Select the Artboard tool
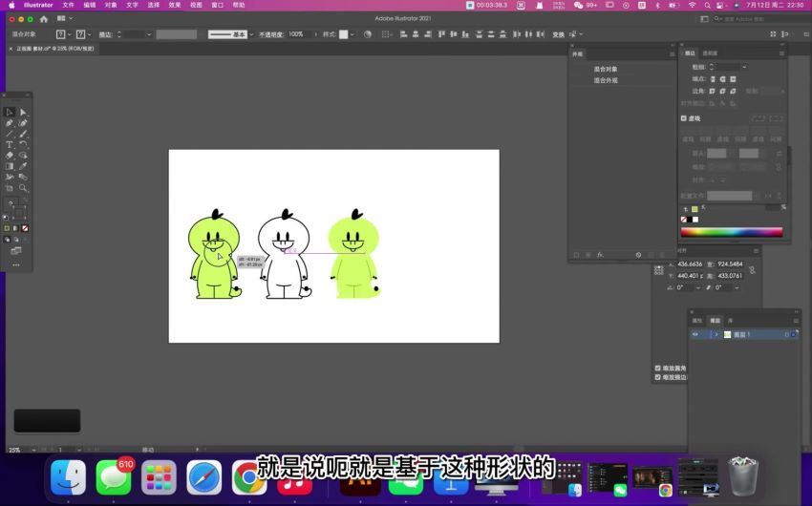Screen dimensions: 812x506 [10, 188]
